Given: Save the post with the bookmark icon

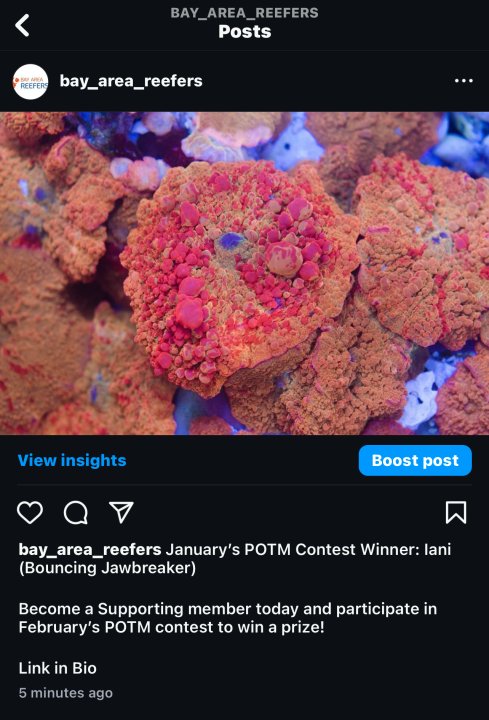Looking at the screenshot, I should [x=456, y=512].
